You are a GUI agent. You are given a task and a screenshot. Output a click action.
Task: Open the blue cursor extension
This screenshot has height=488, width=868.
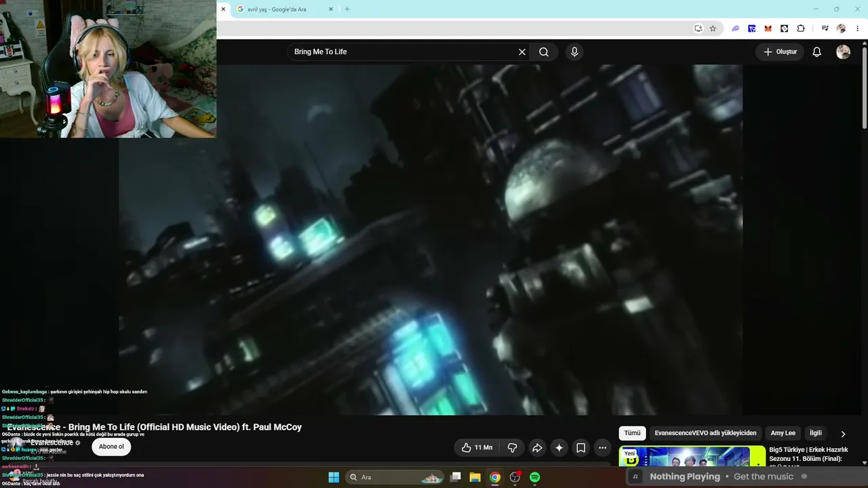(752, 28)
